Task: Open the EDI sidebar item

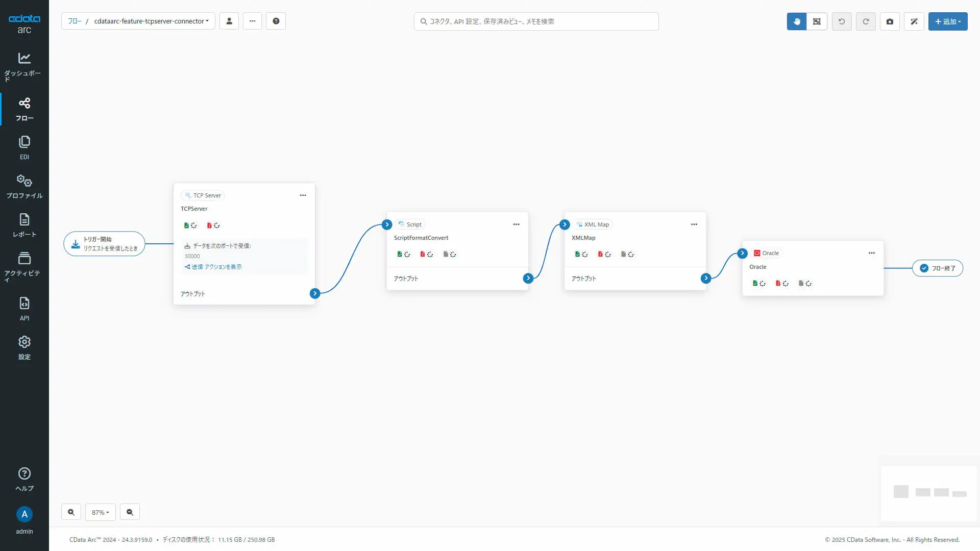Action: pos(24,148)
